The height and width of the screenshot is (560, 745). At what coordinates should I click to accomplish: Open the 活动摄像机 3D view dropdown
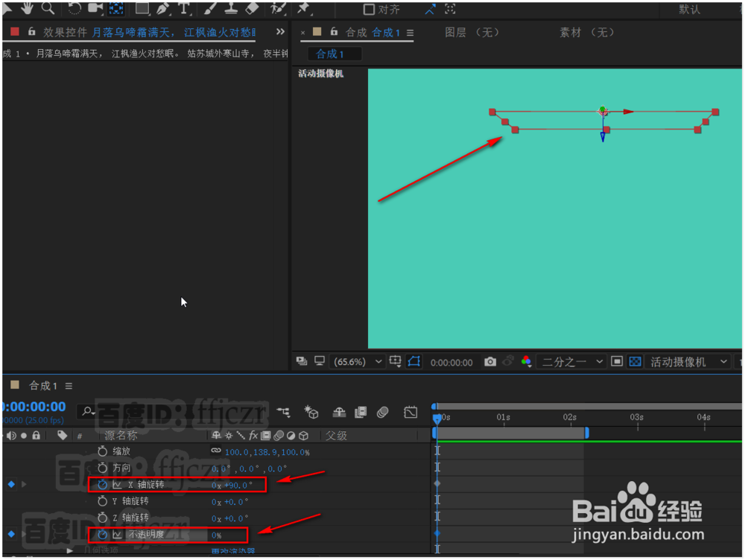point(688,362)
